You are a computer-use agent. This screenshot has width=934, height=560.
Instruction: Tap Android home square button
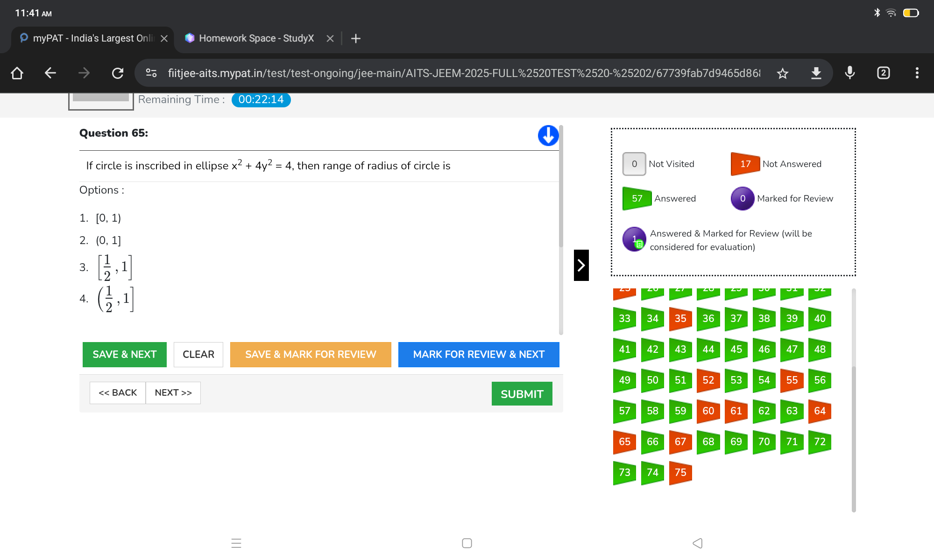tap(467, 543)
